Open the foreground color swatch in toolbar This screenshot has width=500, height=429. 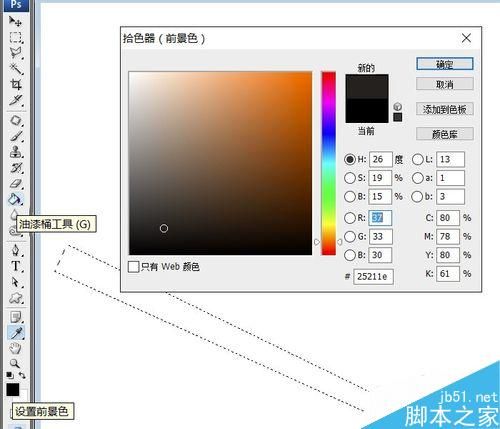13,389
